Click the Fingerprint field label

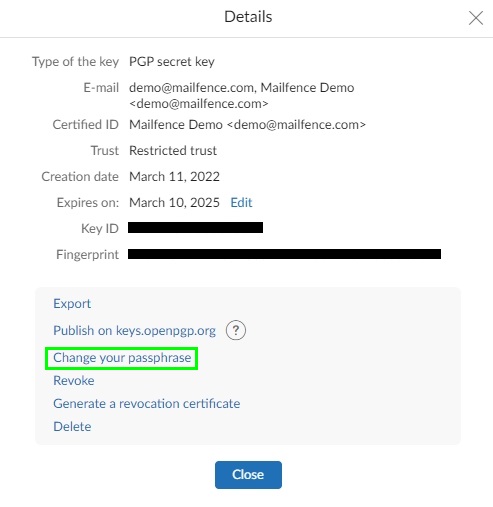click(87, 254)
